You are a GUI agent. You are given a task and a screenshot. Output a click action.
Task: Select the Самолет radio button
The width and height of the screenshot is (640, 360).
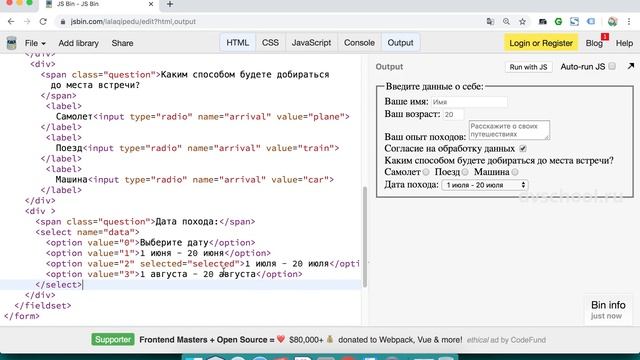pos(426,172)
